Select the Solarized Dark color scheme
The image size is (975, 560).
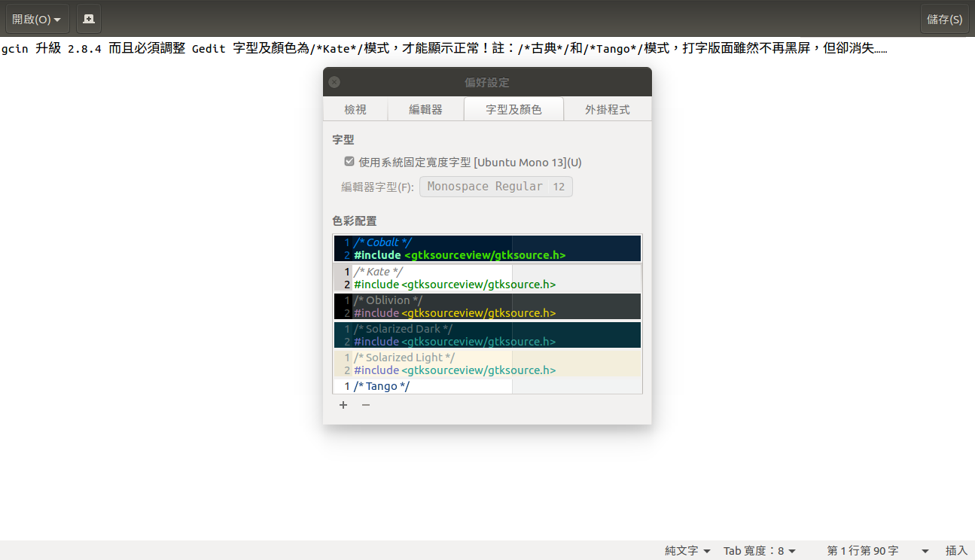(487, 335)
